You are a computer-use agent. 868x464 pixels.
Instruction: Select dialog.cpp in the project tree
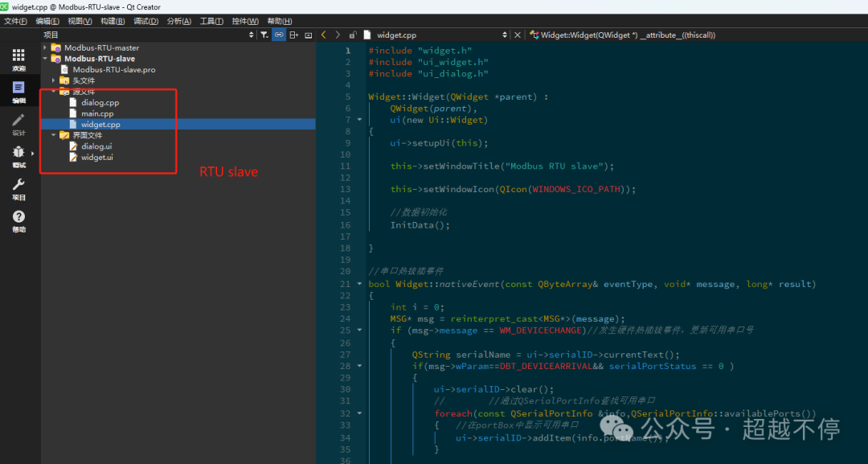pyautogui.click(x=100, y=102)
